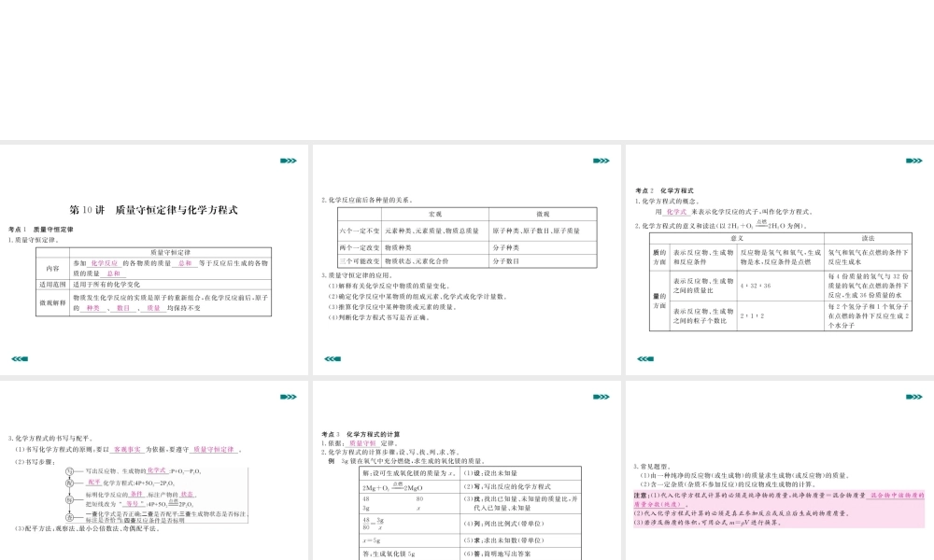
Task: Click the heading 考点1 质量守恒定律
Action: coord(40,229)
